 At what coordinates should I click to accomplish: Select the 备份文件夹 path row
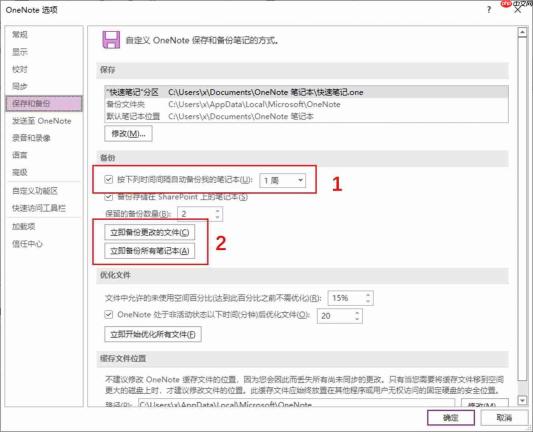point(306,104)
